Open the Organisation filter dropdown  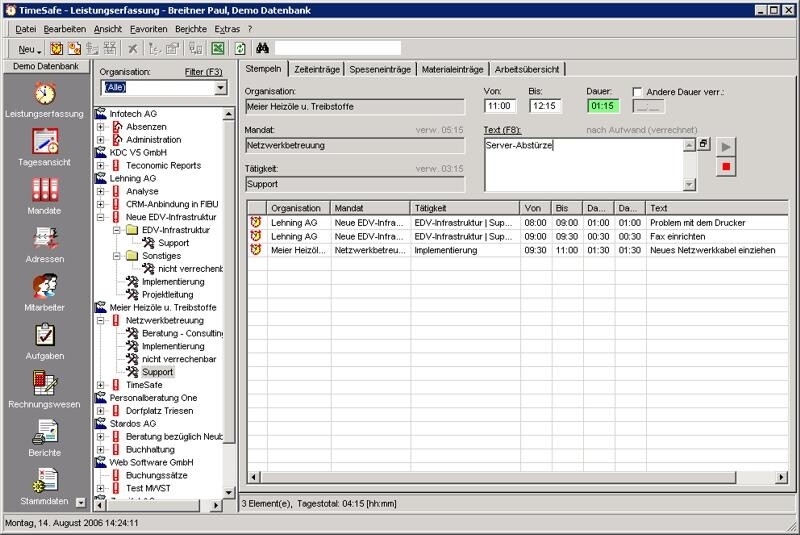pos(220,88)
